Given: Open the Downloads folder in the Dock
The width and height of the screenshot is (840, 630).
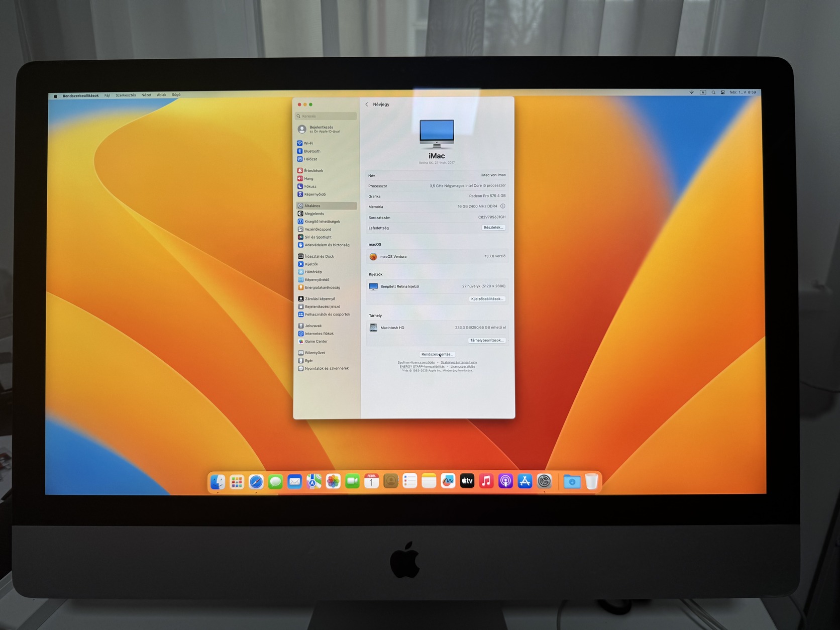Looking at the screenshot, I should point(572,482).
